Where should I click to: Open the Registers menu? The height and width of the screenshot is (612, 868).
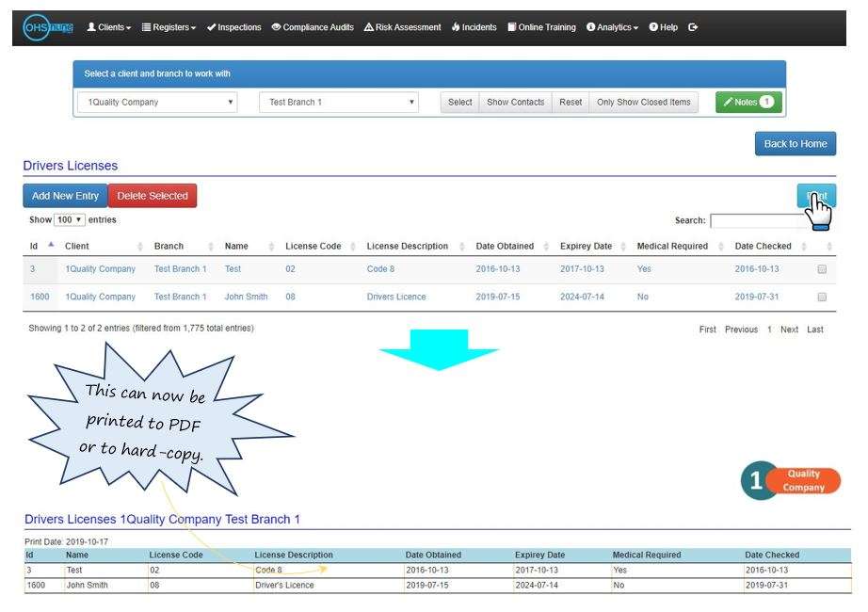tap(169, 27)
